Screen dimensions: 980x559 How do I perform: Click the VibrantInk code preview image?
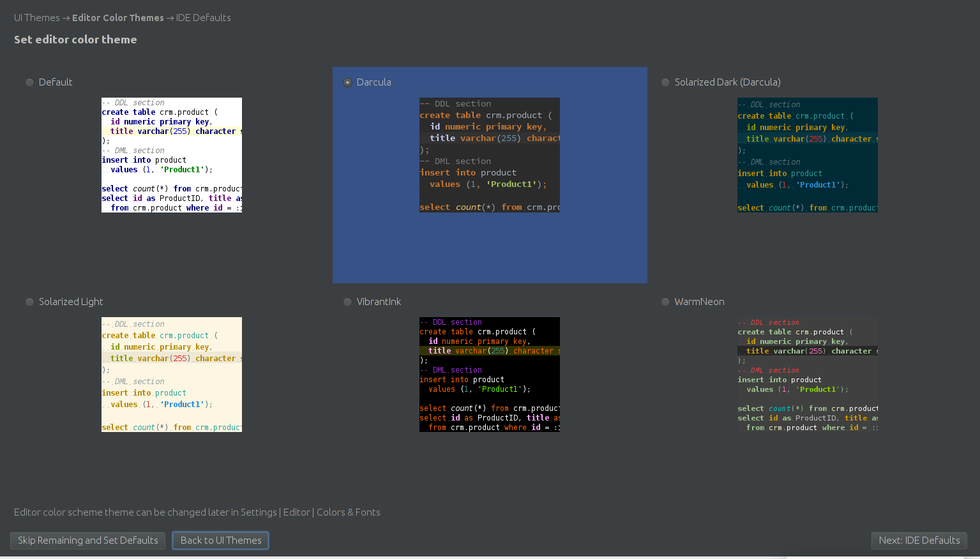click(x=490, y=375)
